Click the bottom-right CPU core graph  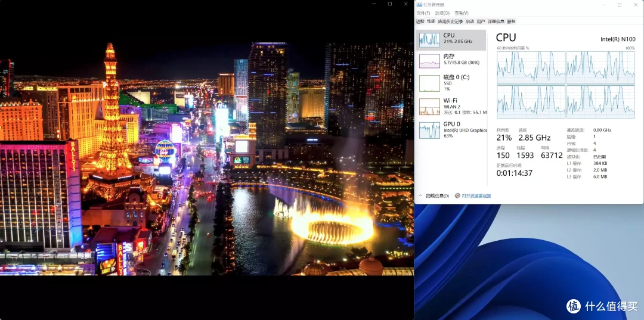click(600, 102)
